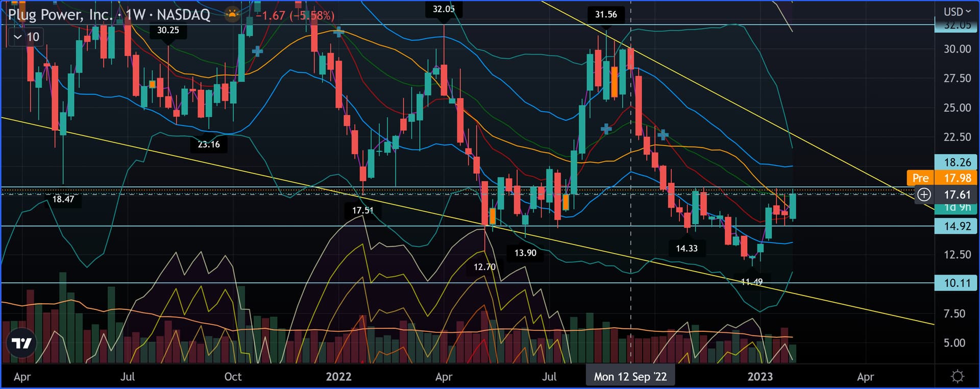Click the 2022 label on time axis
The image size is (980, 389).
click(338, 377)
